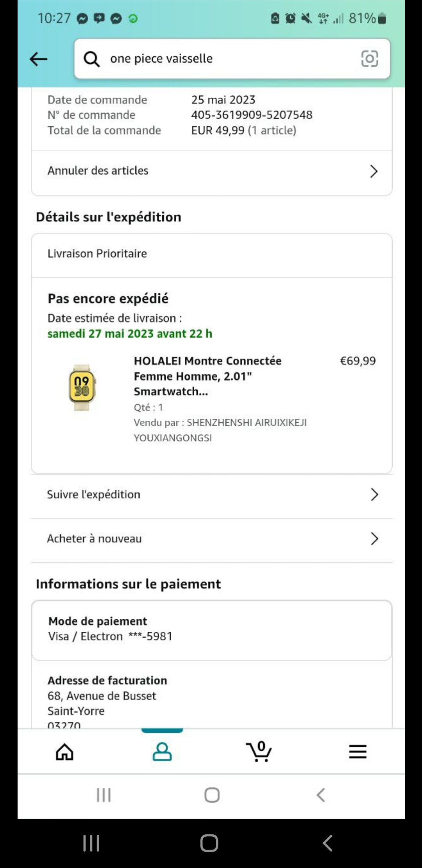Open the account profile tab
The width and height of the screenshot is (422, 868).
point(162,751)
